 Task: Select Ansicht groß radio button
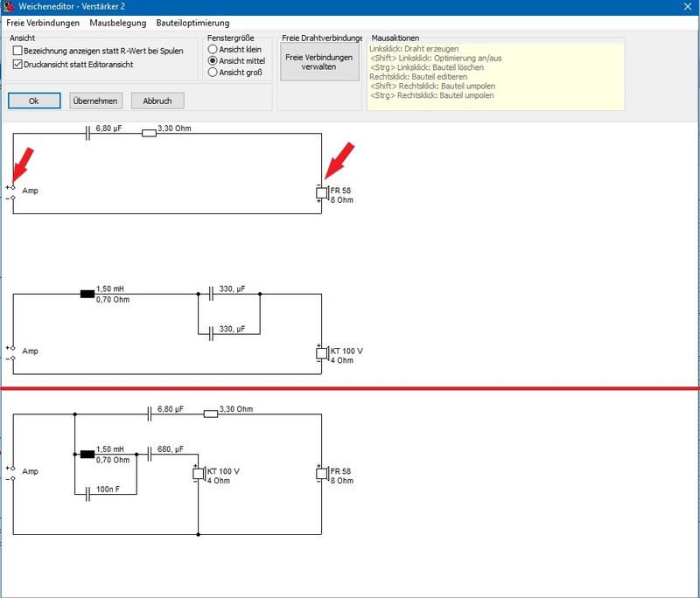click(x=235, y=73)
